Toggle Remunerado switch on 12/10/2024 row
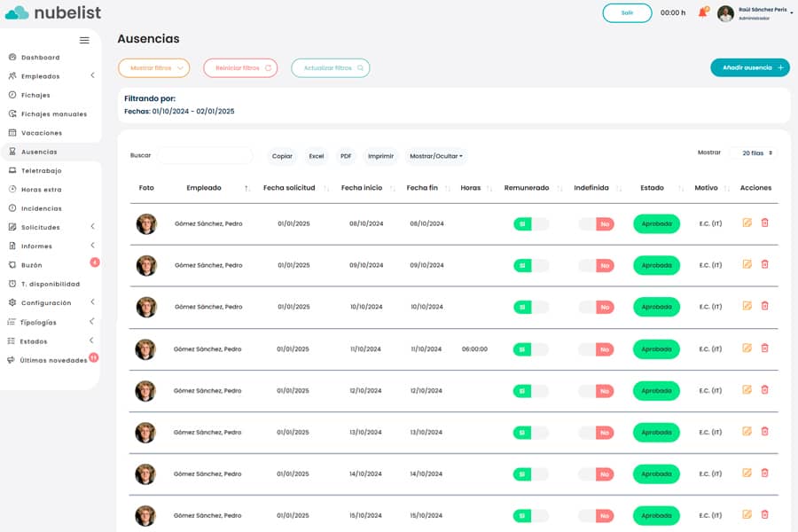 [x=530, y=391]
